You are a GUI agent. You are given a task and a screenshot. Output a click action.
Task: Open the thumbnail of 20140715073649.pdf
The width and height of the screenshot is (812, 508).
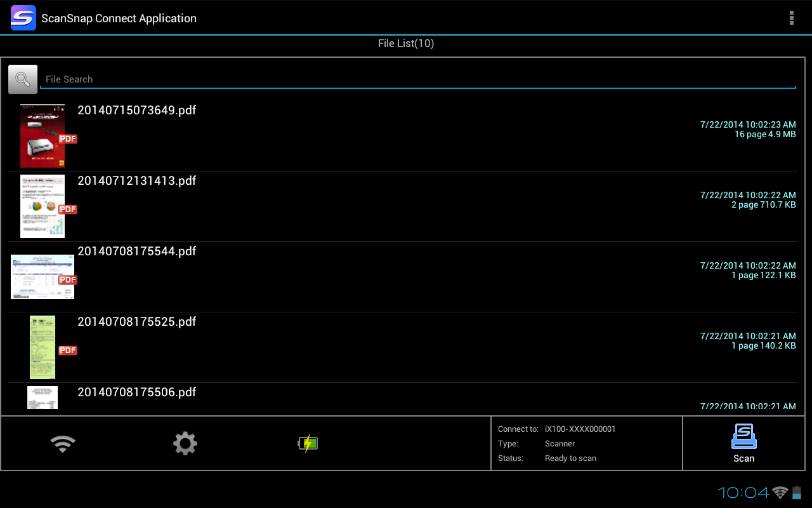(43, 136)
